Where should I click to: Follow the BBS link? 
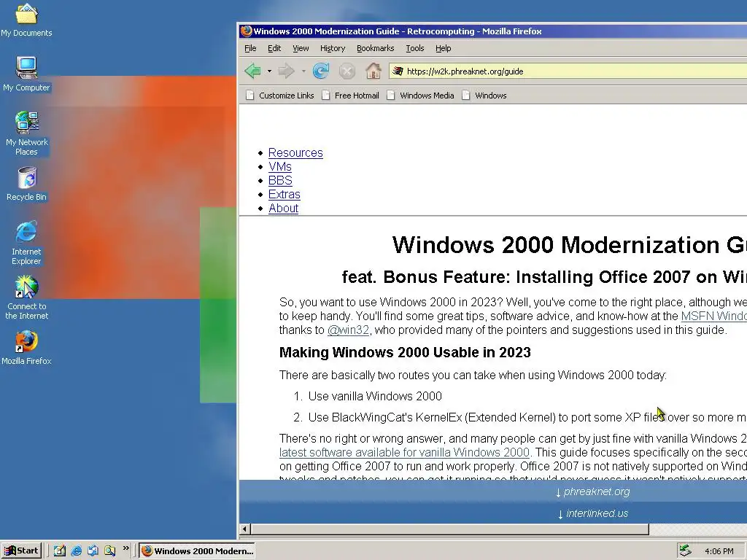pos(280,180)
